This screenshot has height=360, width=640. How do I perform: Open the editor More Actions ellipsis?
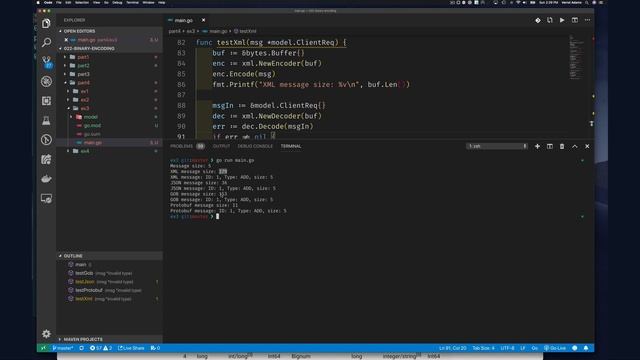click(x=587, y=20)
